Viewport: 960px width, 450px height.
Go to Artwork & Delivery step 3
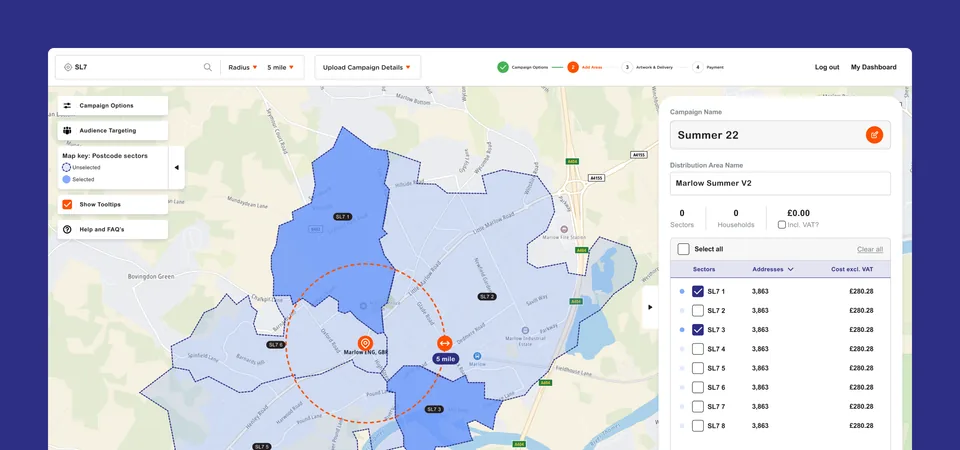[x=647, y=67]
